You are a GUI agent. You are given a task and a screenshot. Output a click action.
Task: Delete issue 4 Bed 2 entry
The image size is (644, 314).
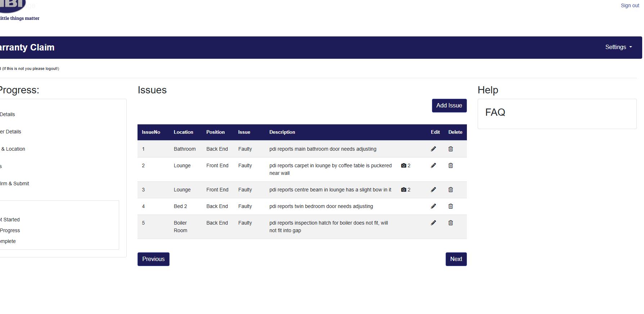(450, 206)
